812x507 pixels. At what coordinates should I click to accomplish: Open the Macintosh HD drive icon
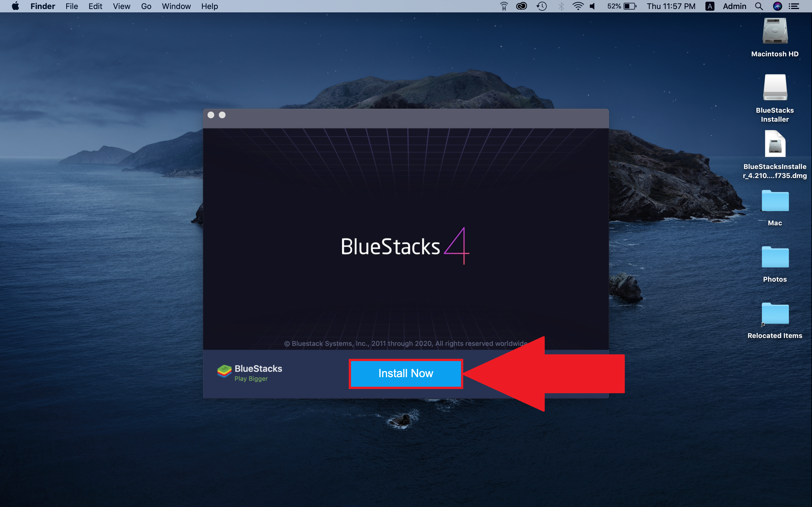pyautogui.click(x=775, y=36)
